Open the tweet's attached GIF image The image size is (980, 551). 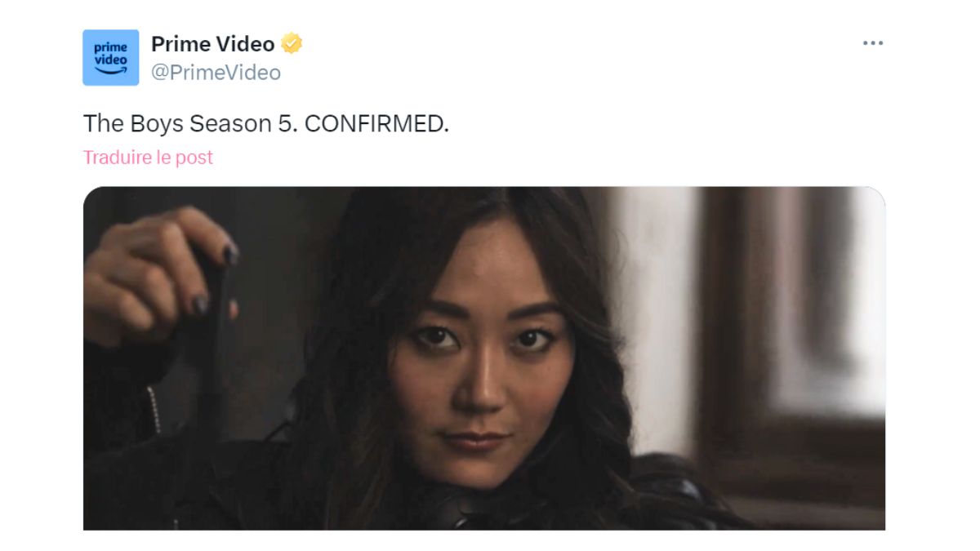[x=484, y=358]
